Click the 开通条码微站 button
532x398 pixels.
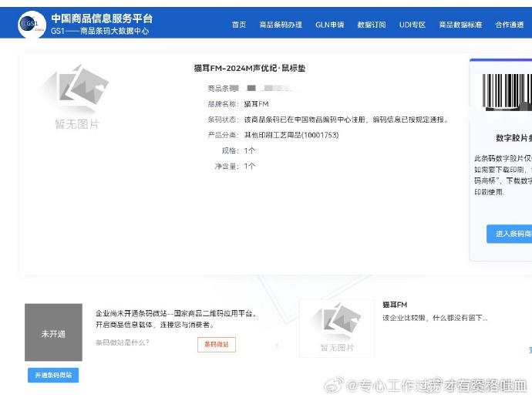[53, 375]
